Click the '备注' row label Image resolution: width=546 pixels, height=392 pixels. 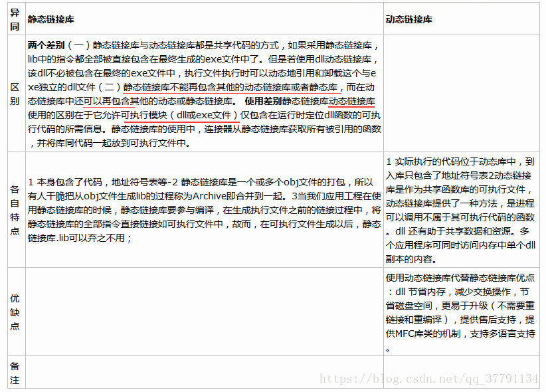15,373
